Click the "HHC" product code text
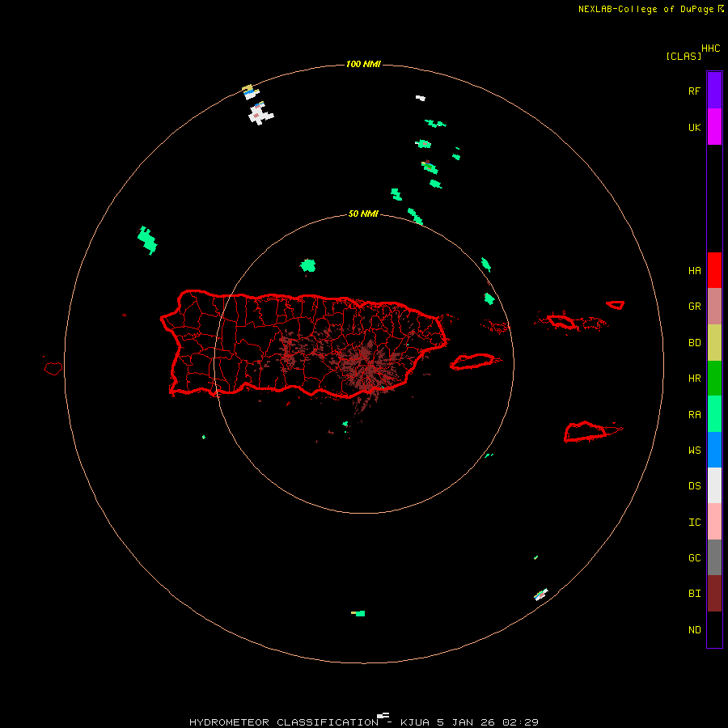 click(710, 49)
